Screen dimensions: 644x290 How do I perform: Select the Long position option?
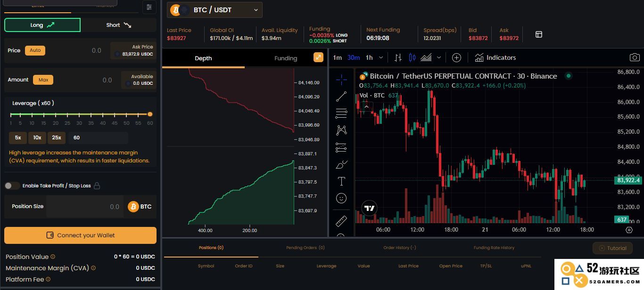point(42,25)
